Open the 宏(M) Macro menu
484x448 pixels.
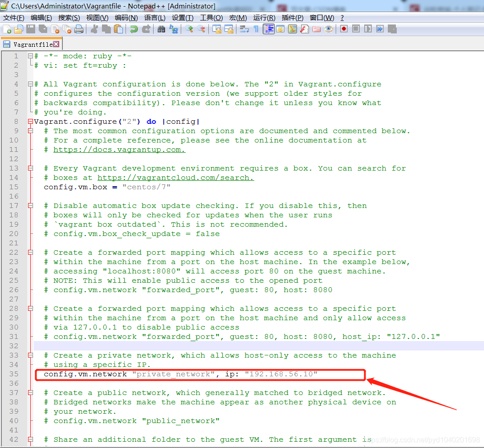pyautogui.click(x=238, y=18)
